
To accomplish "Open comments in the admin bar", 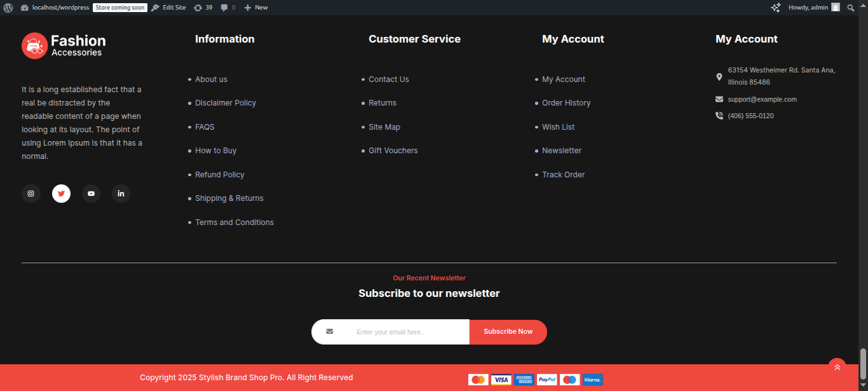I will point(228,8).
